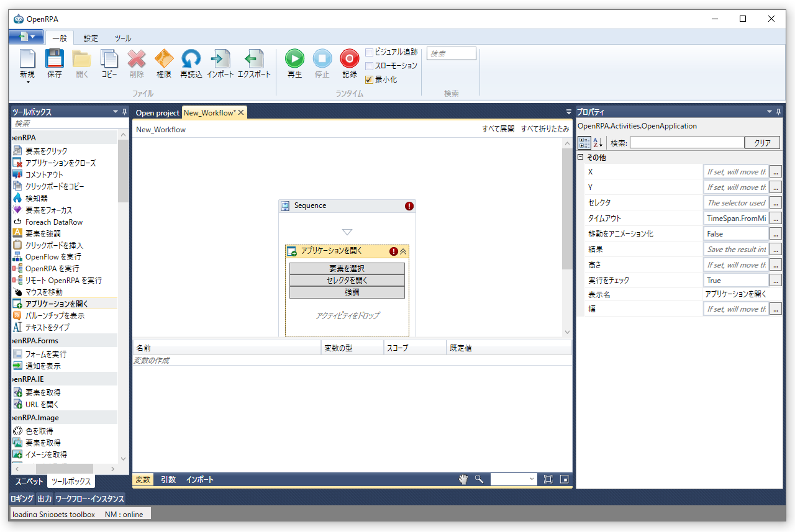
Task: Click すべて折りたたみ to collapse all
Action: [x=545, y=129]
